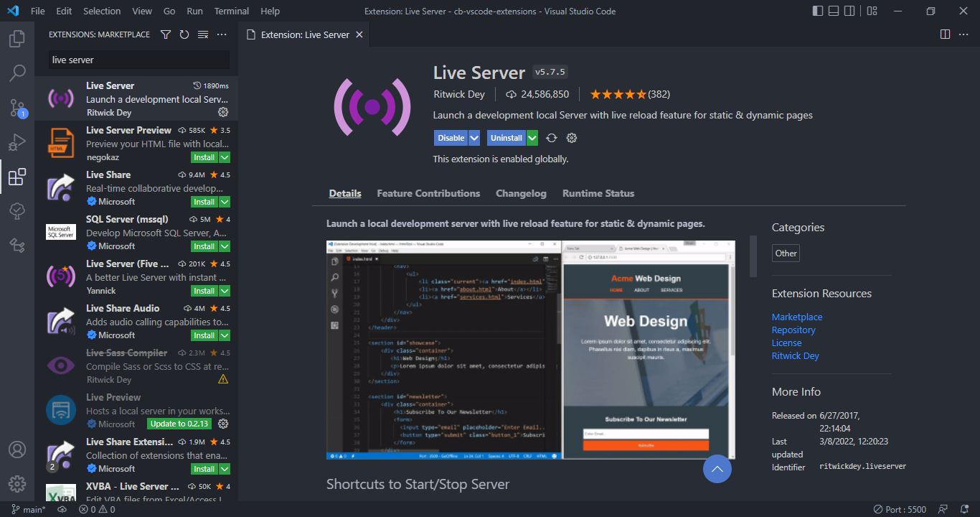Expand the Disable button dropdown arrow
980x517 pixels.
pos(474,138)
